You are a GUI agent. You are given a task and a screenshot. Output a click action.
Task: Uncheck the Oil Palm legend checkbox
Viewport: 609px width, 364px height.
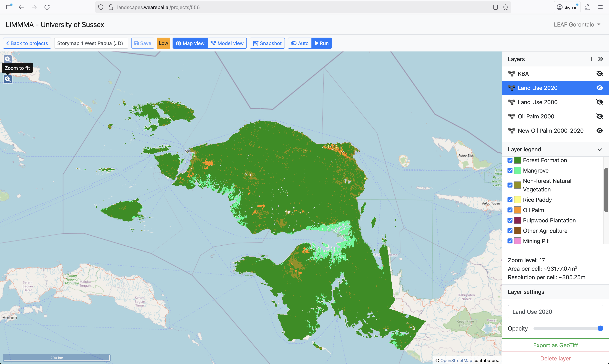click(x=510, y=210)
